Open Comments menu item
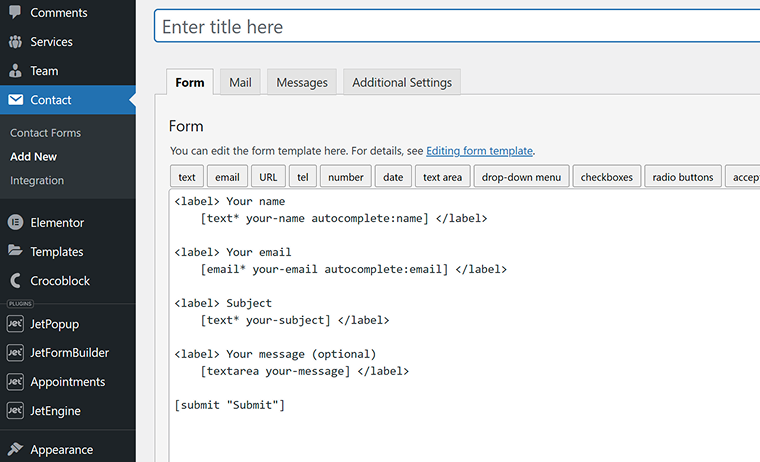Screen dimensions: 760x462 tap(59, 13)
